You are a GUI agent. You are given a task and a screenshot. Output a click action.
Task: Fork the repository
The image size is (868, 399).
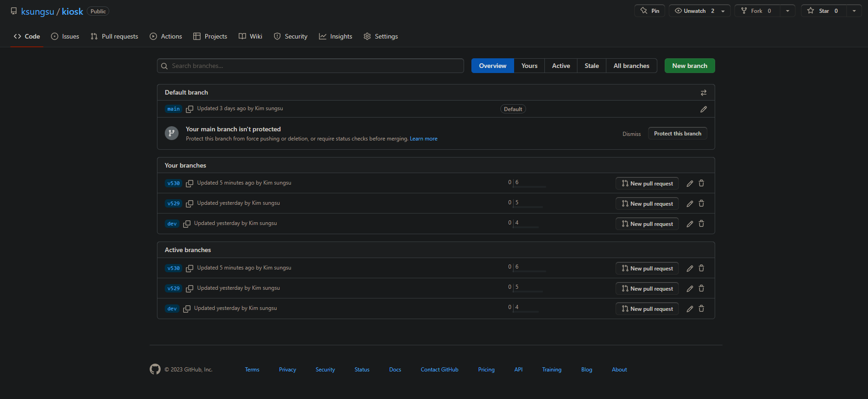tap(757, 11)
